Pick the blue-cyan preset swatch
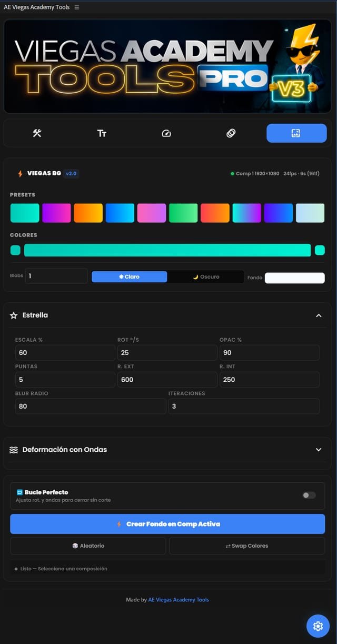The width and height of the screenshot is (337, 644). click(x=120, y=213)
